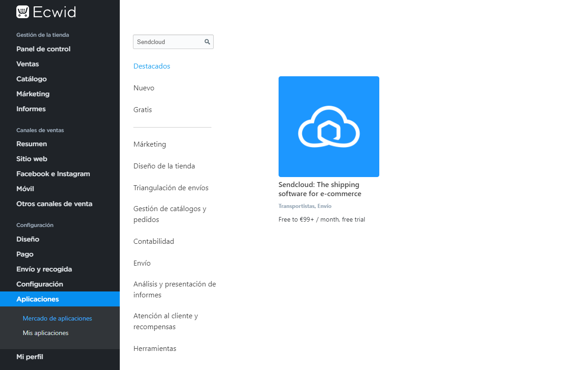This screenshot has width=588, height=370.
Task: Open the Catálogo menu
Action: tap(32, 79)
